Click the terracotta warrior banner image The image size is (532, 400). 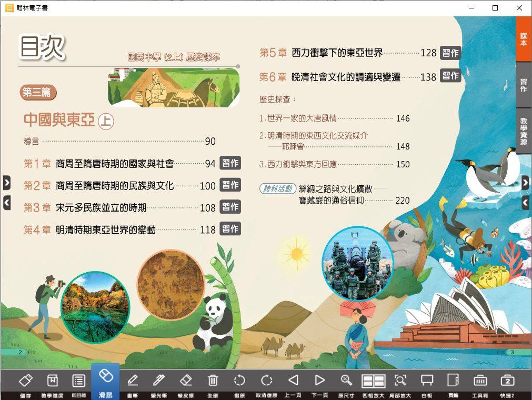click(174, 87)
